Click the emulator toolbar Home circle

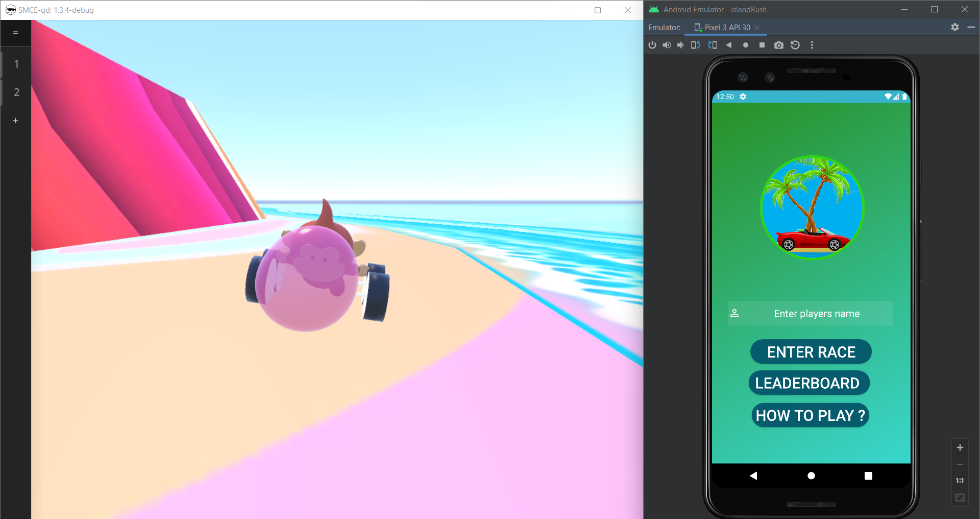[746, 45]
